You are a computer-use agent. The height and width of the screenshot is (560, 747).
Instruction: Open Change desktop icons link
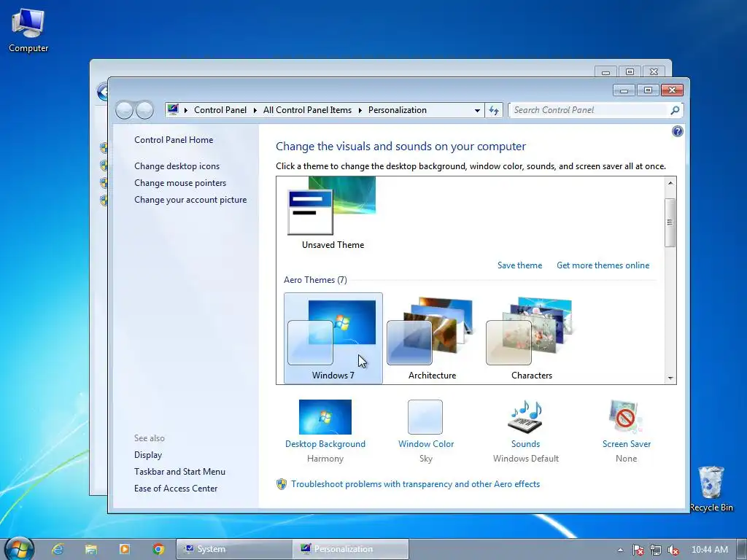[177, 166]
